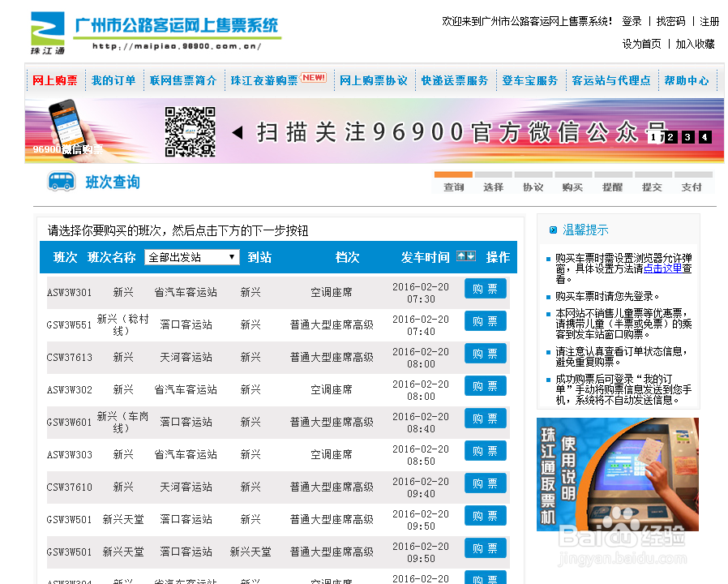Click the 支付 progress step
Viewport: 728px width, 584px height.
point(692,187)
